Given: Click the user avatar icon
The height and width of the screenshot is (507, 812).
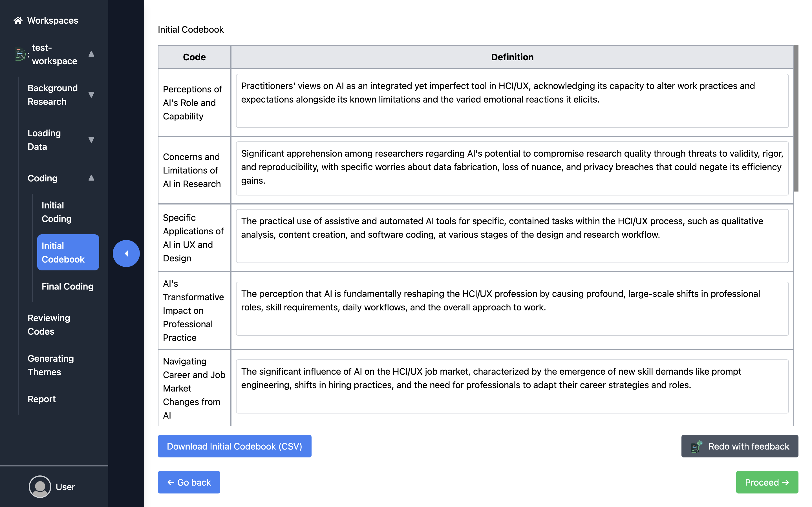Looking at the screenshot, I should [40, 486].
